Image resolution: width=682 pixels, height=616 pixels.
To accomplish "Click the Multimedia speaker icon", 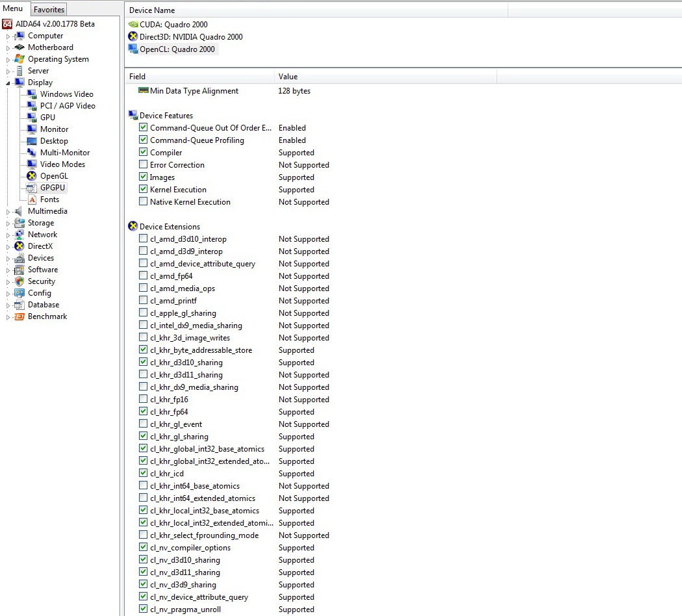I will (19, 211).
